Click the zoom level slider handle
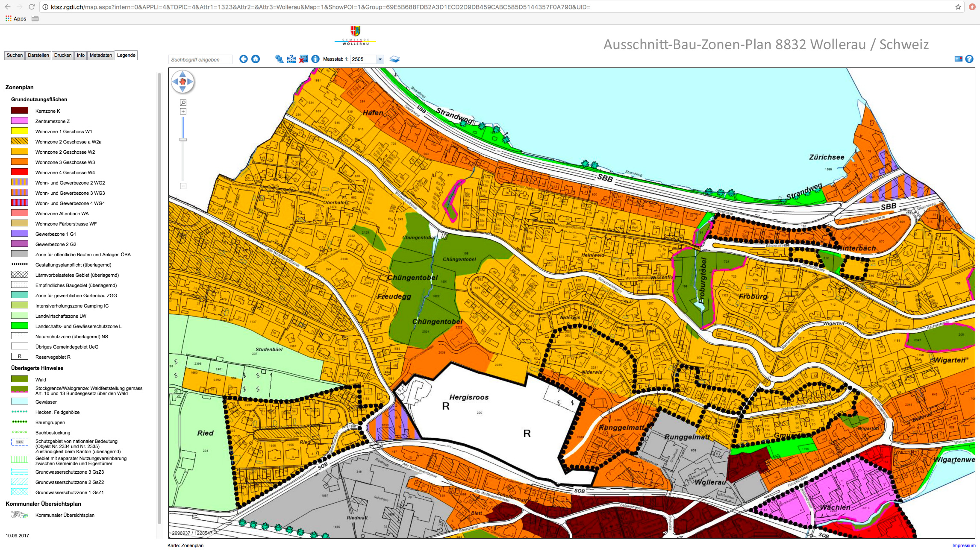Screen dimensions: 980x551 (183, 140)
